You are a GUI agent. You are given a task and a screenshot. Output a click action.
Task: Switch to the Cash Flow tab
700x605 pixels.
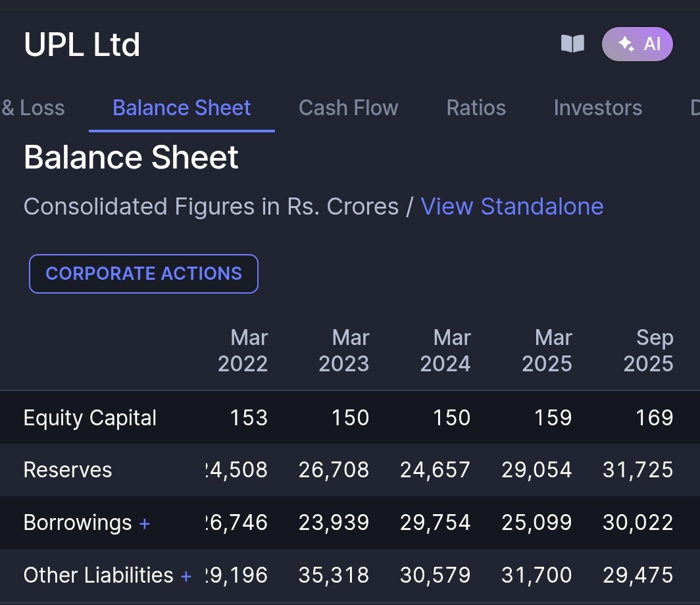point(349,107)
